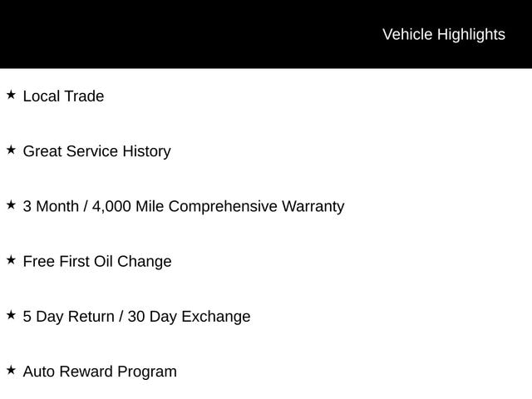This screenshot has height=399, width=532.
Task: Select the 30 Day Exchange text
Action: tap(189, 317)
